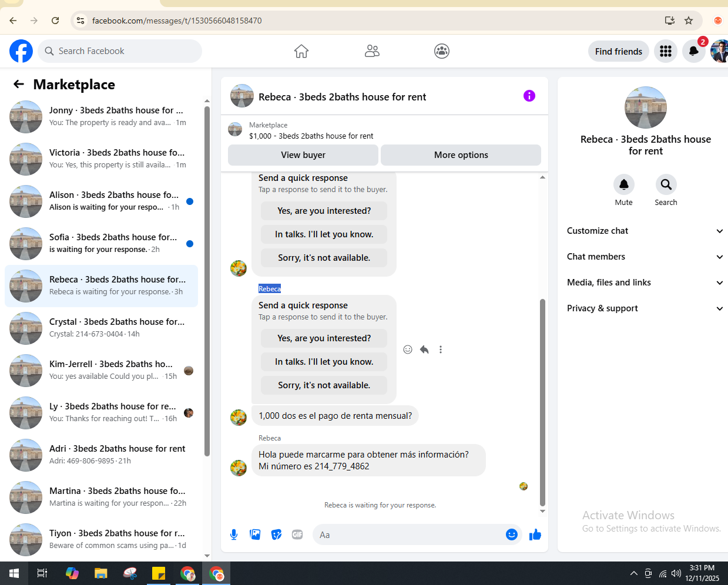Send the upper 'Yes, are you interested?' response

[324, 211]
